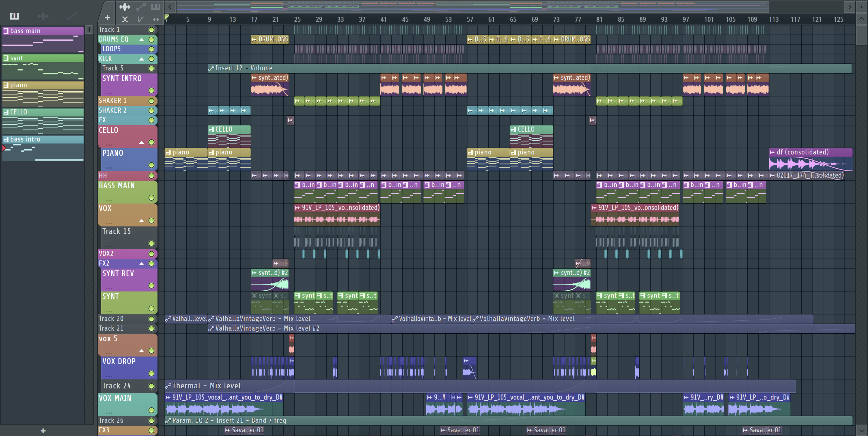Select the synt pattern in picker

(x=43, y=67)
